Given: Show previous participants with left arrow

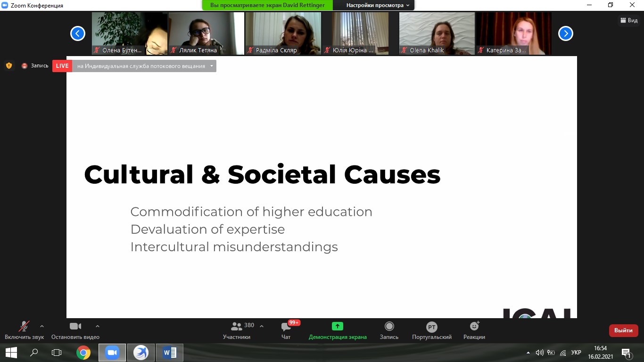Looking at the screenshot, I should (78, 33).
